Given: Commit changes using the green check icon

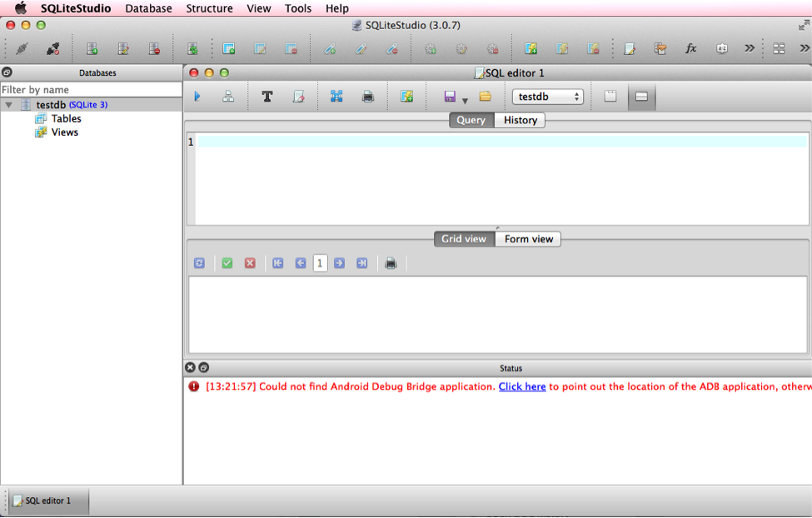Looking at the screenshot, I should (227, 262).
